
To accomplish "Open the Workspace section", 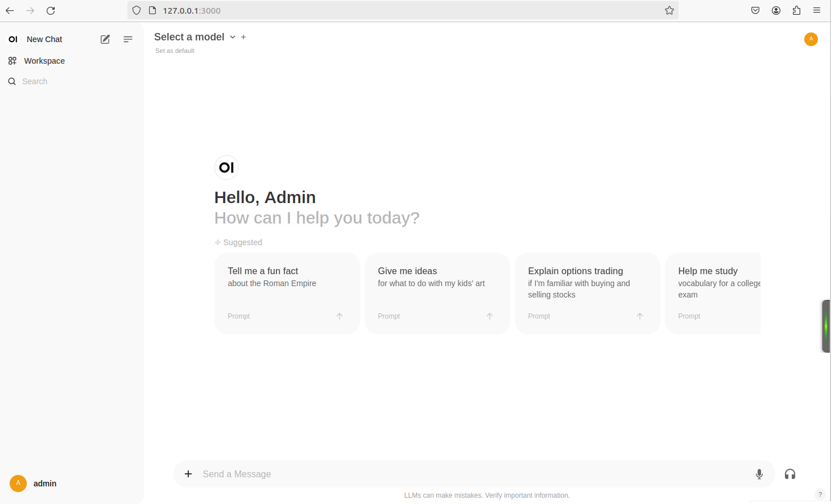I will click(x=44, y=61).
